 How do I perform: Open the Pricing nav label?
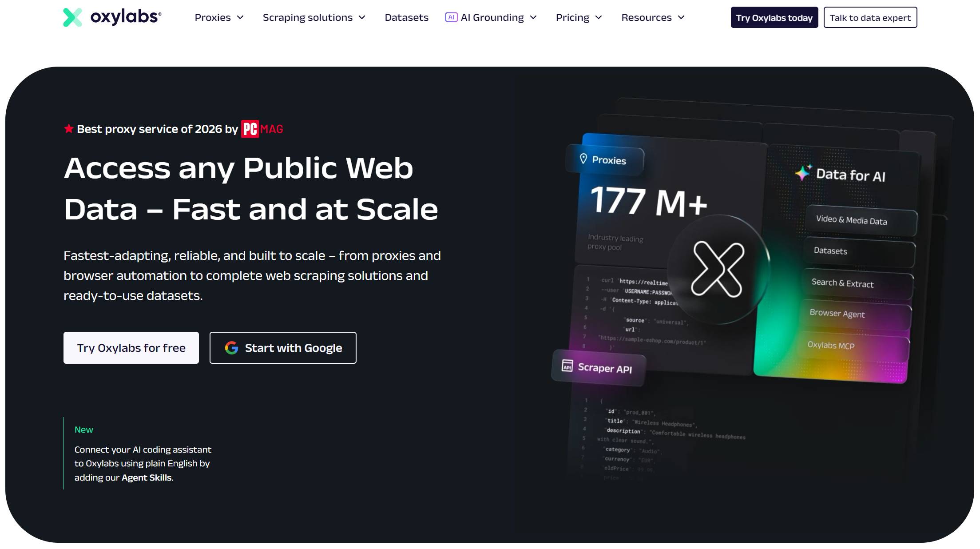click(x=572, y=17)
